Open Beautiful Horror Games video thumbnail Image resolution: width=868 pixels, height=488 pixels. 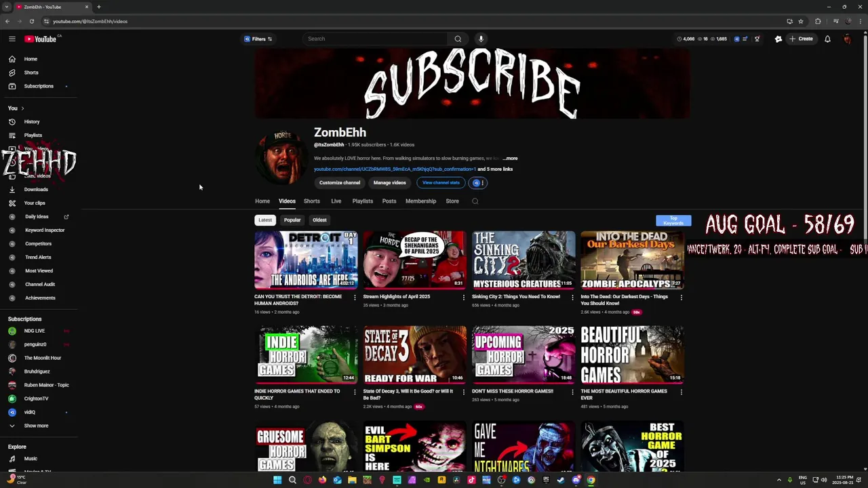[631, 354]
